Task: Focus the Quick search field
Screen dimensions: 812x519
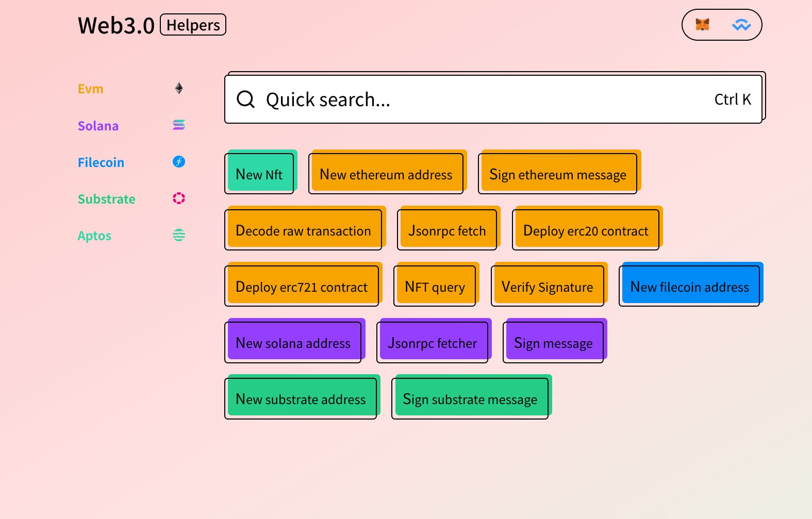Action: 493,99
